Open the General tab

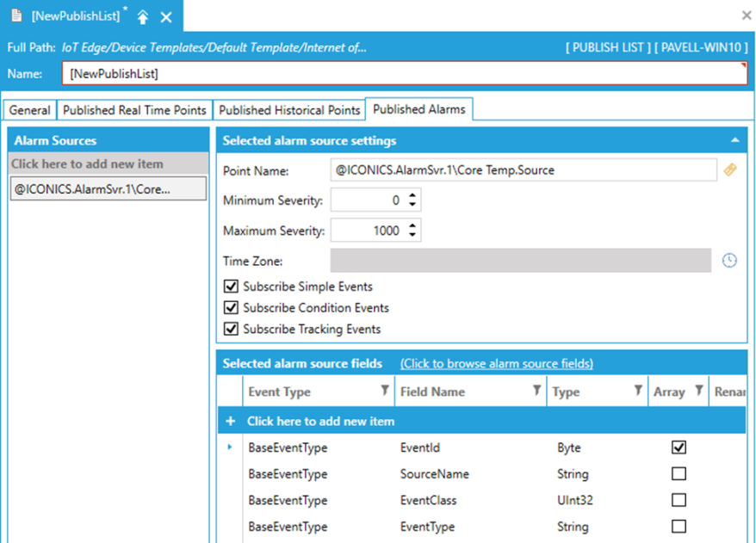(30, 110)
